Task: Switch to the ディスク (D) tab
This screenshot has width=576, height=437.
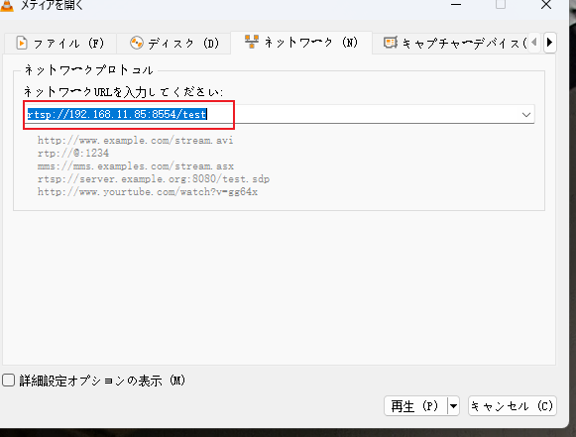Action: (174, 43)
